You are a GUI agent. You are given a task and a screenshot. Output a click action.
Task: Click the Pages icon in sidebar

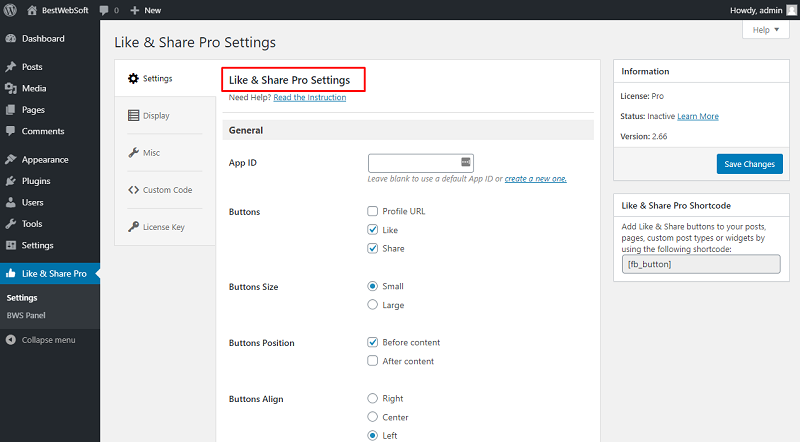[x=11, y=110]
